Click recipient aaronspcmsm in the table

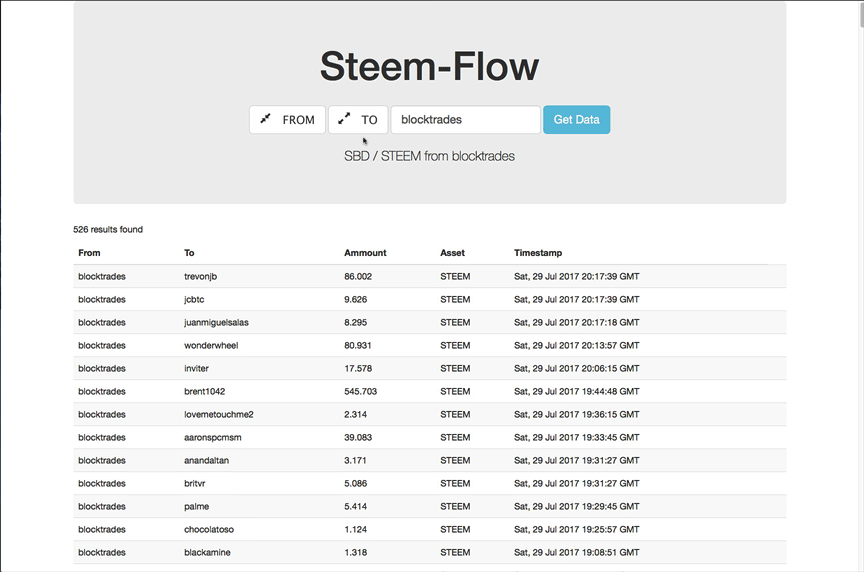tap(213, 438)
